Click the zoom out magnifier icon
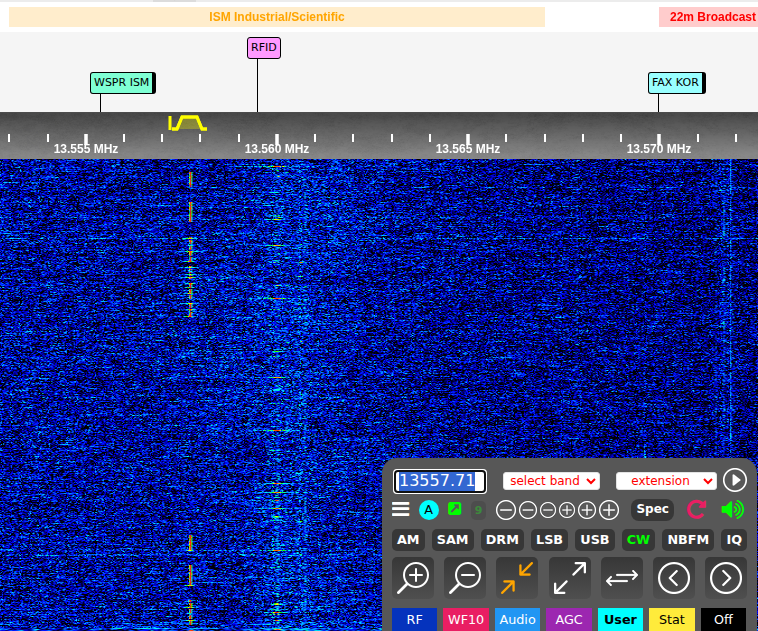Screen dimensions: 758x631 465,577
